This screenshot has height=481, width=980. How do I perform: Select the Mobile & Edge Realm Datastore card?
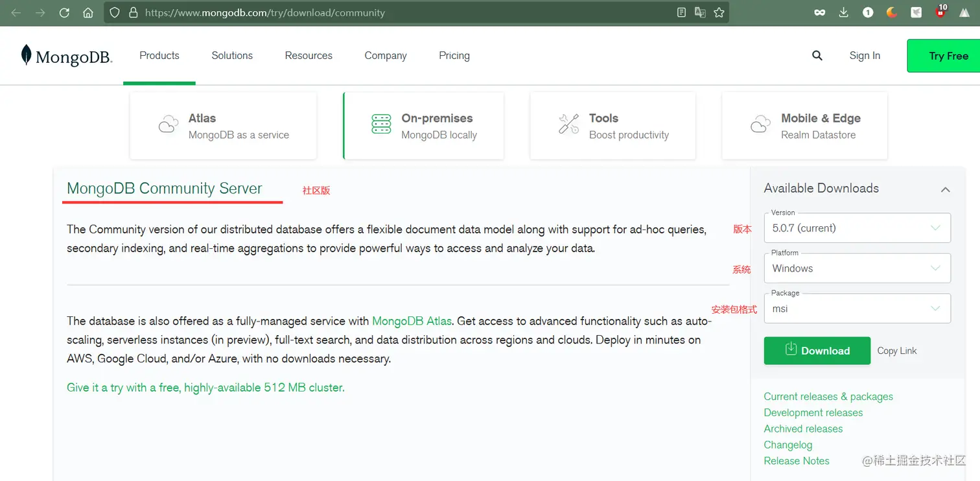[804, 126]
